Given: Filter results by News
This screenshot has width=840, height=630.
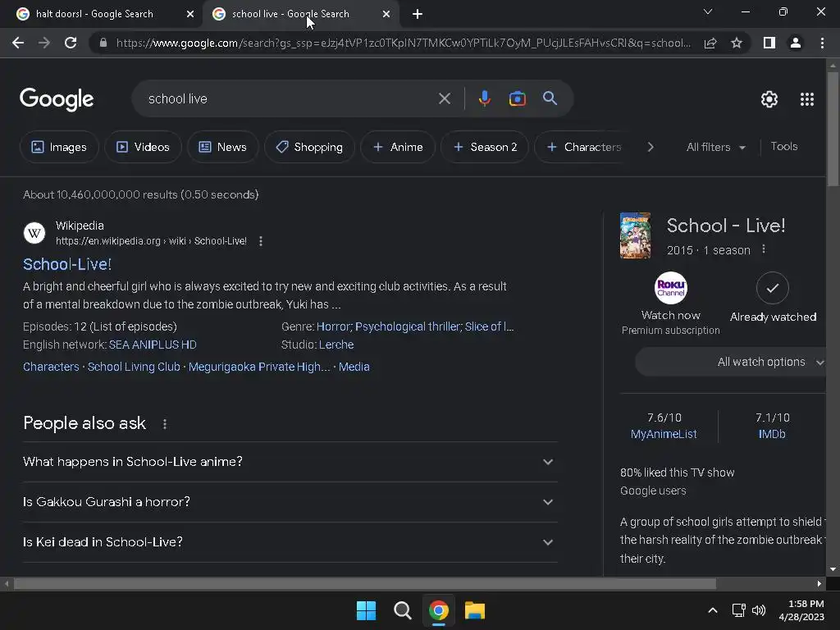Looking at the screenshot, I should 223,147.
